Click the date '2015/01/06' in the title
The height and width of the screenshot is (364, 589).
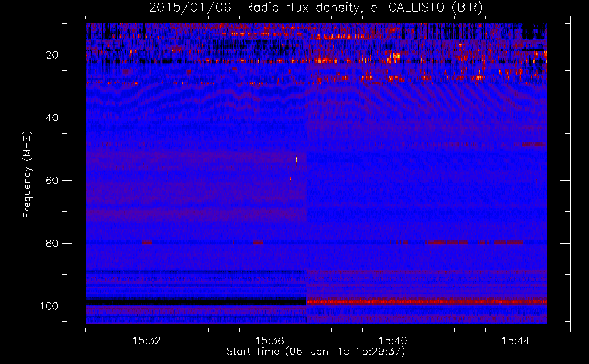coord(190,7)
